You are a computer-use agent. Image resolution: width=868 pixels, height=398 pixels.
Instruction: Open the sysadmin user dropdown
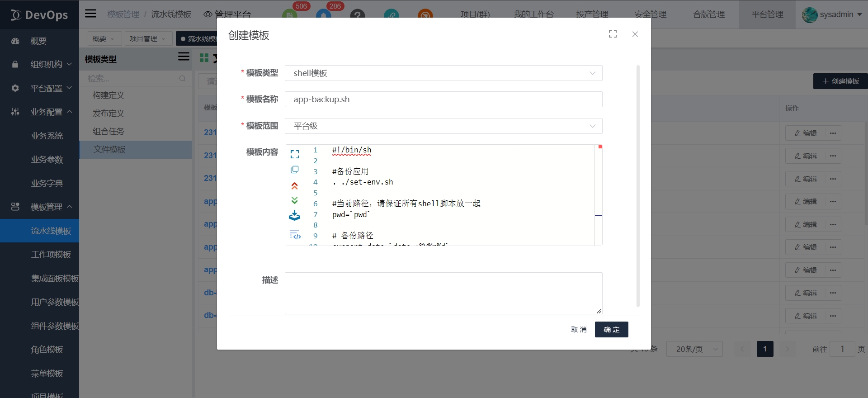(x=832, y=14)
